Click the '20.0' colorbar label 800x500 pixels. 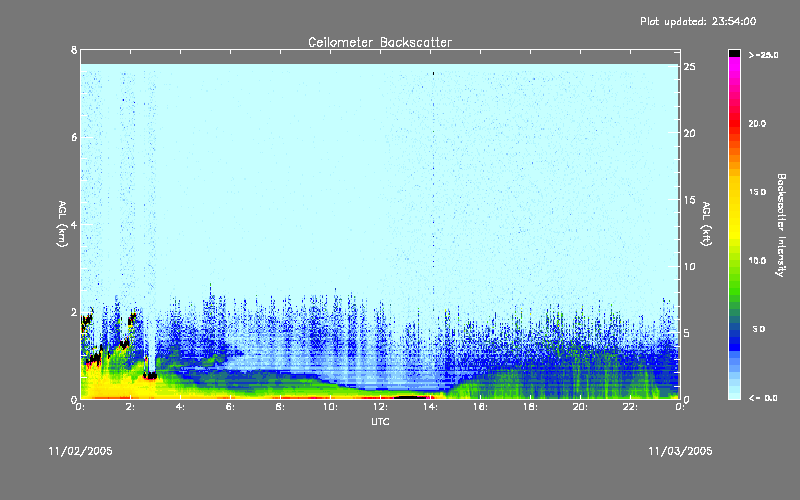757,124
